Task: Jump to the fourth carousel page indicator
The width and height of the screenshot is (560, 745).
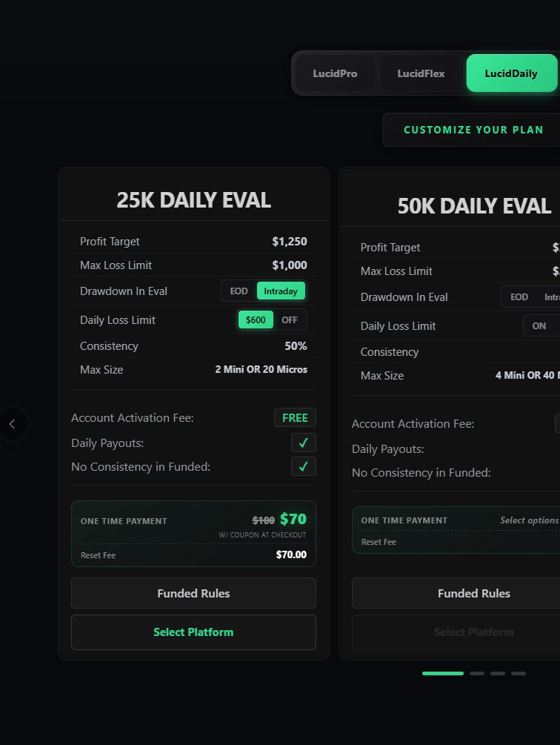Action: coord(519,673)
